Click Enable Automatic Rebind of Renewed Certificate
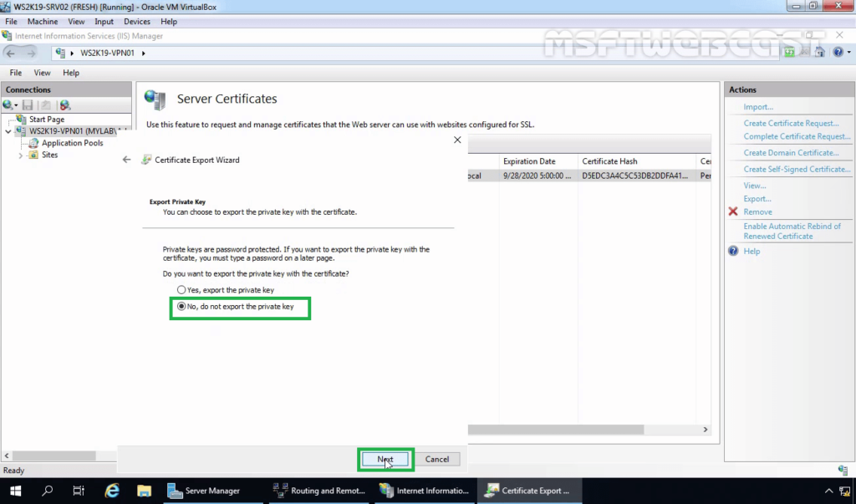Image resolution: width=856 pixels, height=504 pixels. point(792,231)
